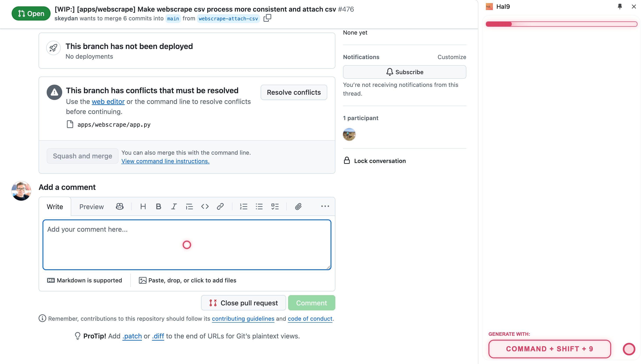Click the Italic formatting icon

tap(174, 206)
